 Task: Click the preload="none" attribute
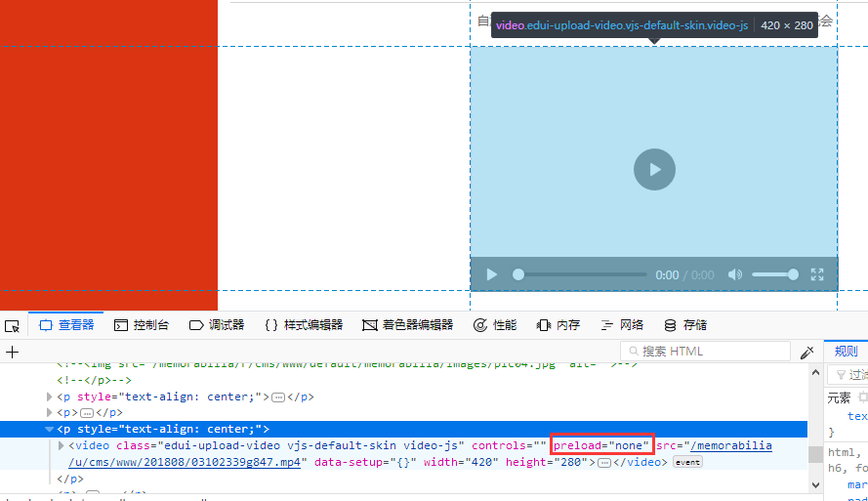coord(601,445)
